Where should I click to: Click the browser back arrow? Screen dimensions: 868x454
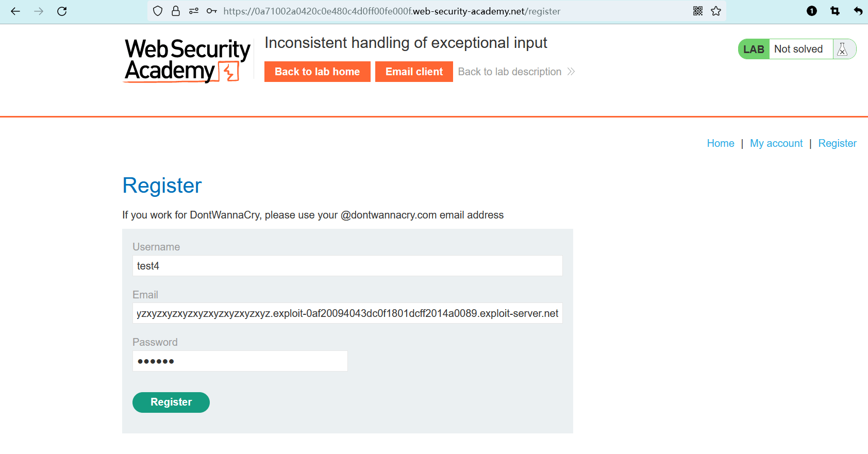click(x=15, y=11)
